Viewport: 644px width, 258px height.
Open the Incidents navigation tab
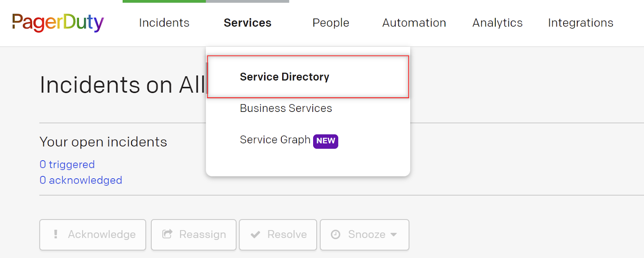point(164,23)
